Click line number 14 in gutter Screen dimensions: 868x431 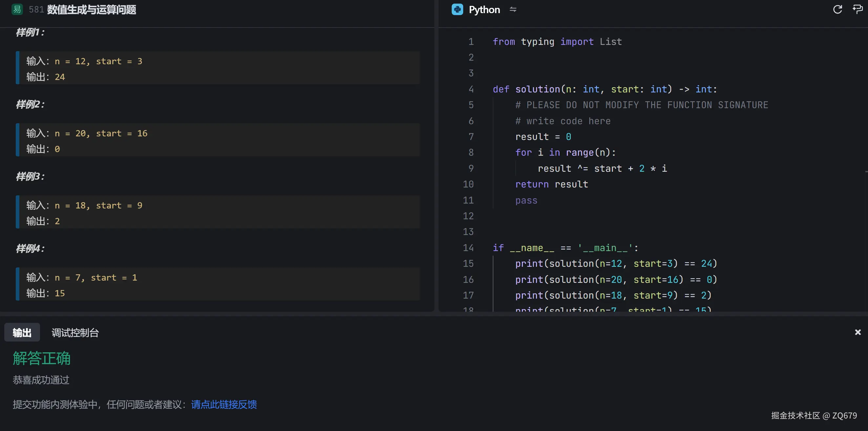coord(468,248)
